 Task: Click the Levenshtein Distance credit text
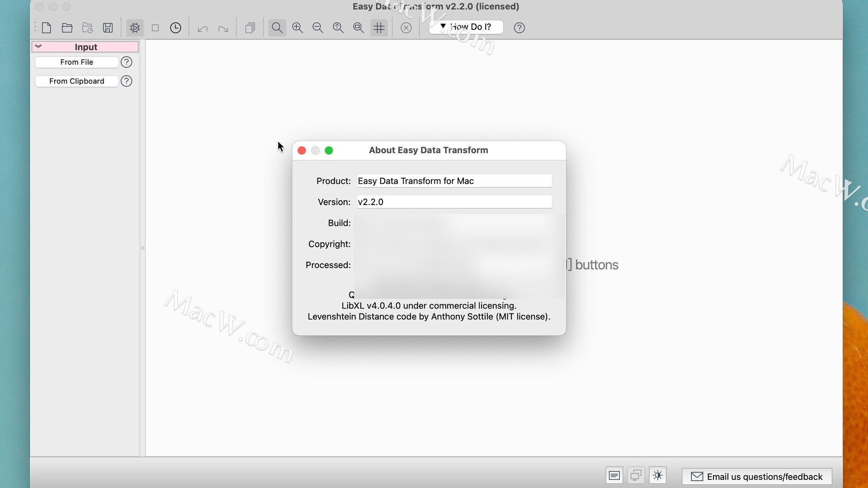pos(429,317)
